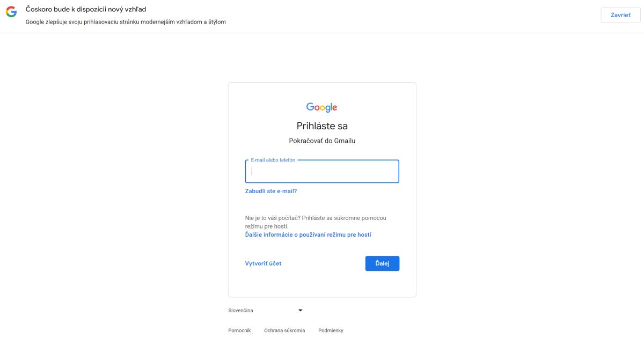Click the Prihláste sa heading
The width and height of the screenshot is (644, 345).
(322, 126)
